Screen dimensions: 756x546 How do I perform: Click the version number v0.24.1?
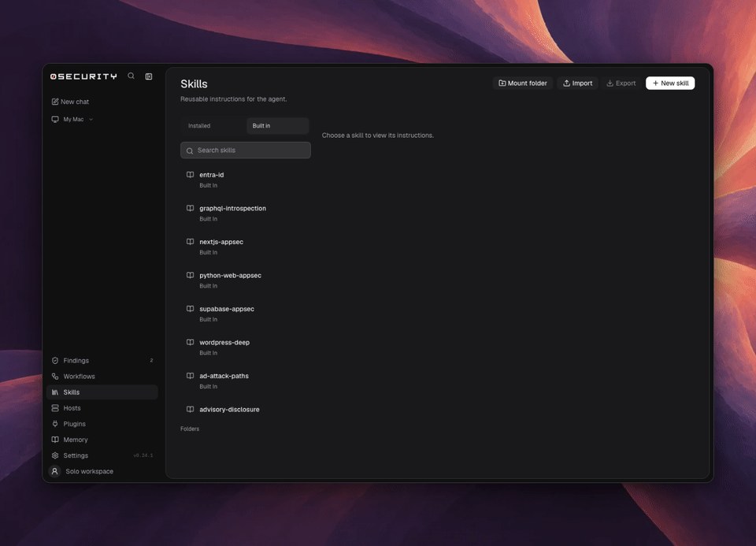pyautogui.click(x=143, y=455)
